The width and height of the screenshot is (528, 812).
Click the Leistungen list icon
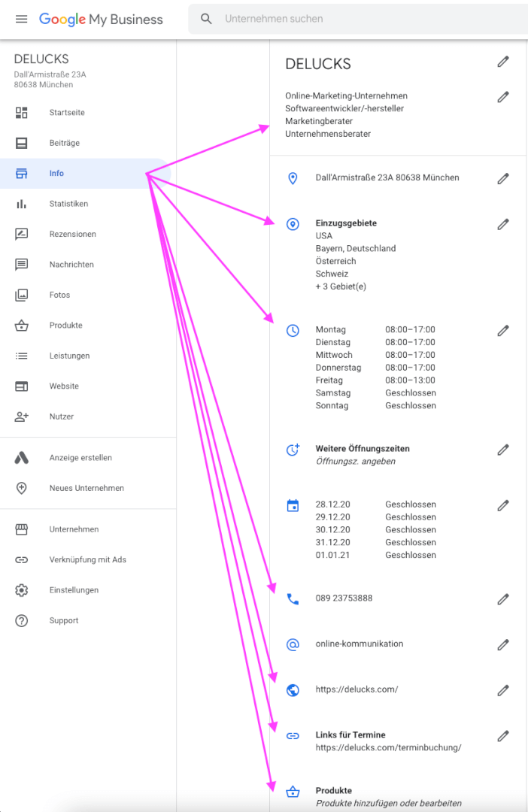21,356
